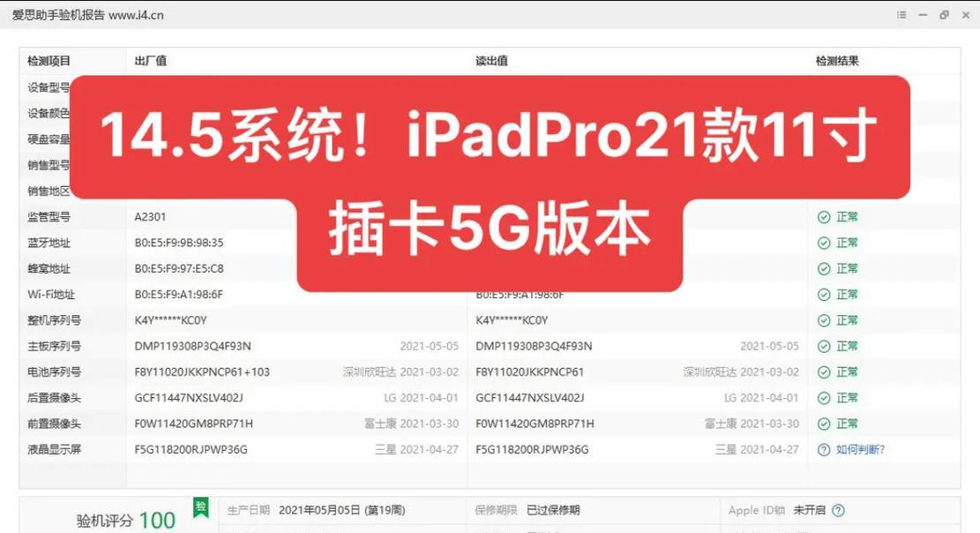Click F8Y11020JKKPNCP61 in the 读出值 column
This screenshot has height=533, width=980.
click(x=529, y=372)
